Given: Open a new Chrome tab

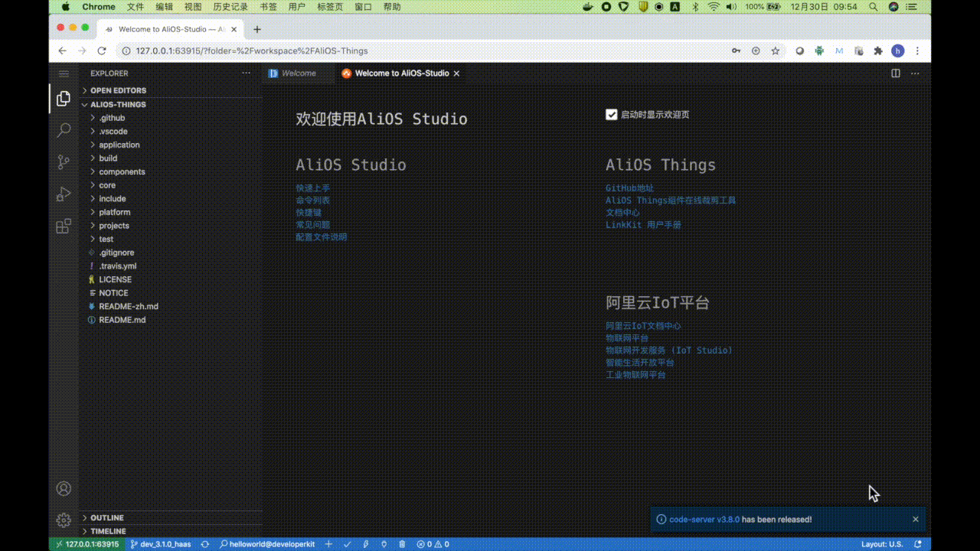Looking at the screenshot, I should [257, 29].
